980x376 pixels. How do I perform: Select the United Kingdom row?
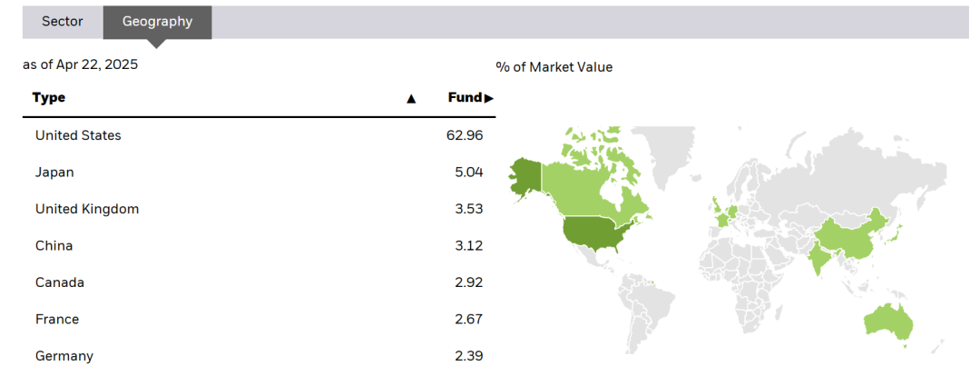tap(260, 209)
